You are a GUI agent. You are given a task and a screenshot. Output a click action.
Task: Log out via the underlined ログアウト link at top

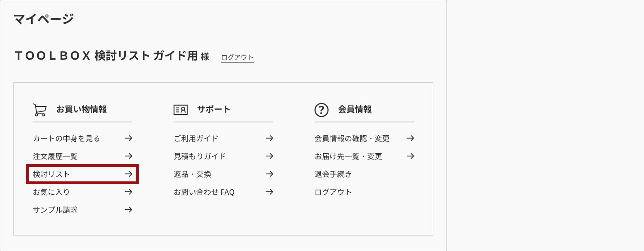[x=237, y=57]
